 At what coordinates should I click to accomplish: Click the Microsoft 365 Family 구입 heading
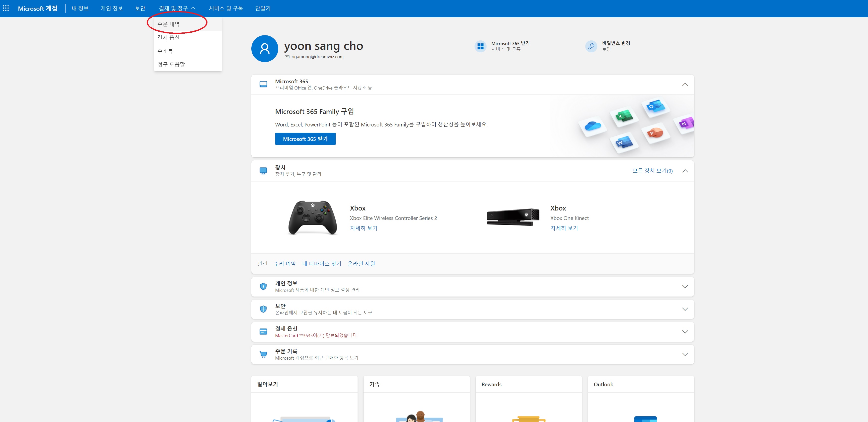tap(314, 111)
